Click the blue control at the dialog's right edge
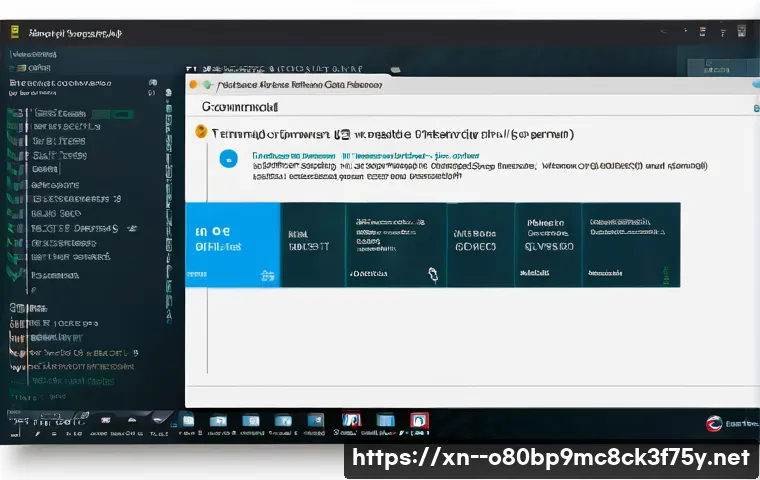 click(x=755, y=105)
